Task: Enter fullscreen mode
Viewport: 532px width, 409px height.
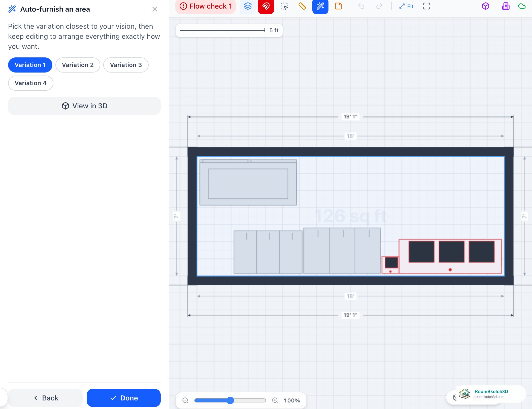Action: (427, 6)
